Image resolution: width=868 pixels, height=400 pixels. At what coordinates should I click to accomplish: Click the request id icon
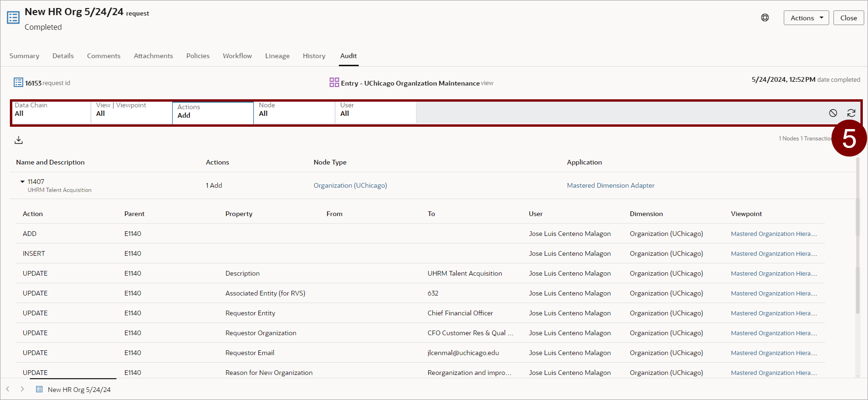point(18,83)
